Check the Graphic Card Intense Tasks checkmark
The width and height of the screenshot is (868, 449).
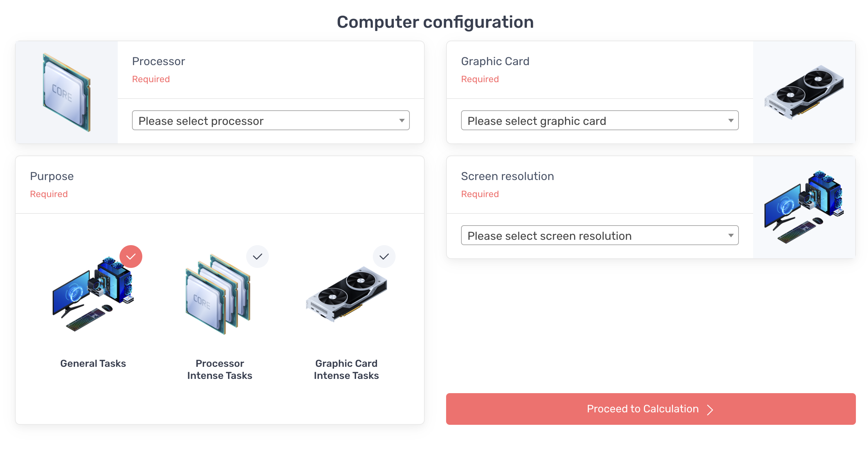click(x=384, y=257)
